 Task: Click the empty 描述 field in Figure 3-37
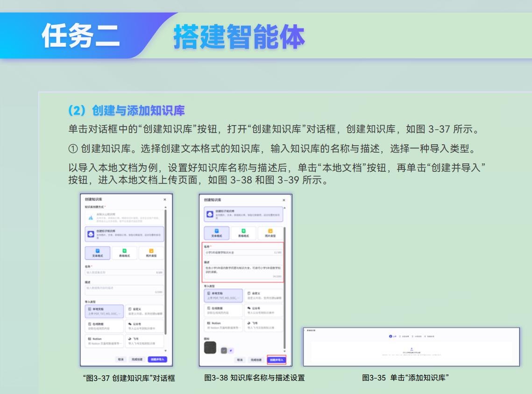(124, 289)
